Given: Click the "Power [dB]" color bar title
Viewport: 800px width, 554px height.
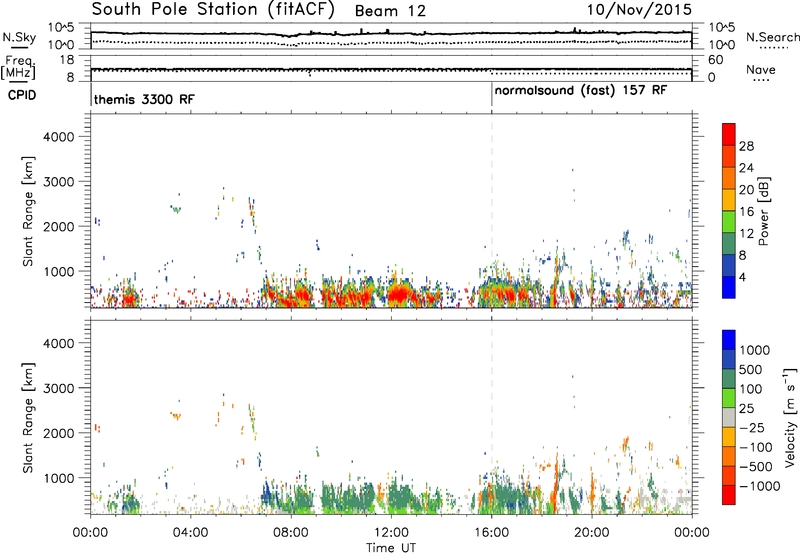Looking at the screenshot, I should (764, 211).
